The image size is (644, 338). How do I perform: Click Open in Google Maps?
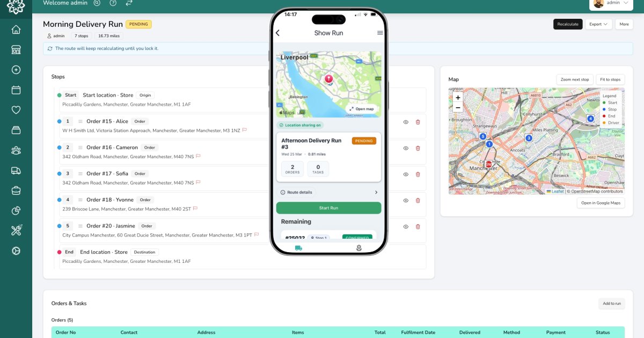click(x=601, y=203)
